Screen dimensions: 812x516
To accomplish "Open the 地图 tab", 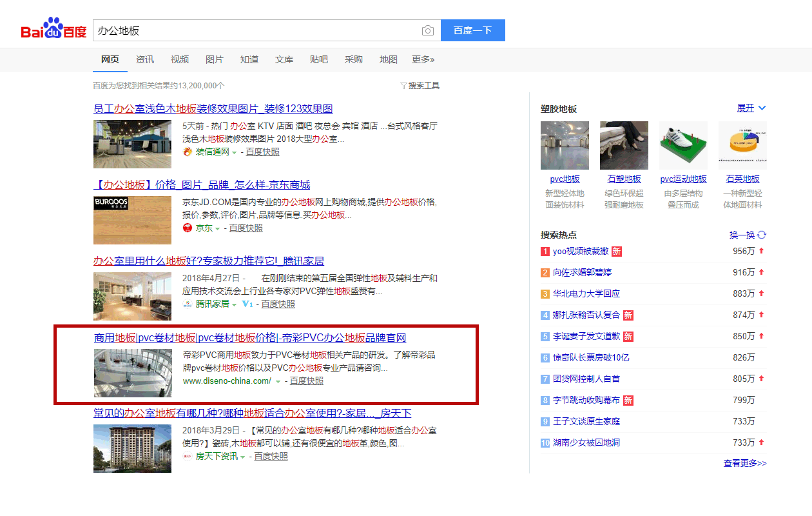I will click(389, 59).
